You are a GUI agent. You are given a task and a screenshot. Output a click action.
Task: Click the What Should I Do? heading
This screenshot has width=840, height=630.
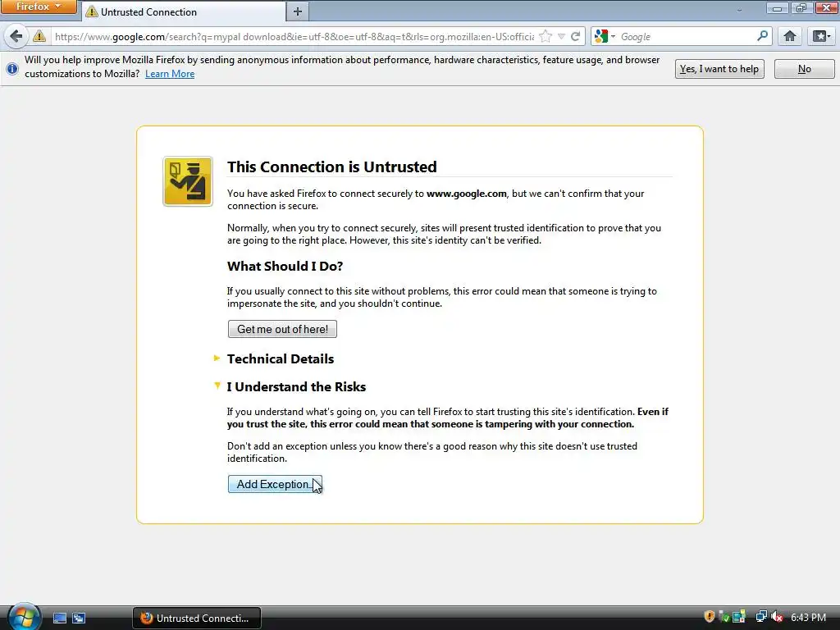[285, 267]
